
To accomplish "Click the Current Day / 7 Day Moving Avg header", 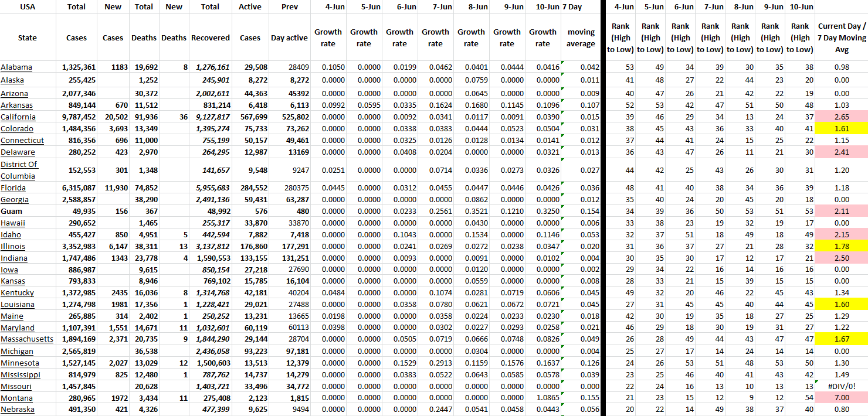I will tap(841, 37).
